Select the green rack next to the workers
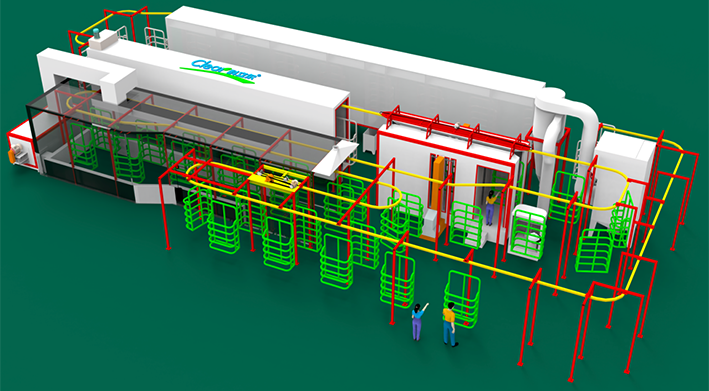 pos(463,298)
